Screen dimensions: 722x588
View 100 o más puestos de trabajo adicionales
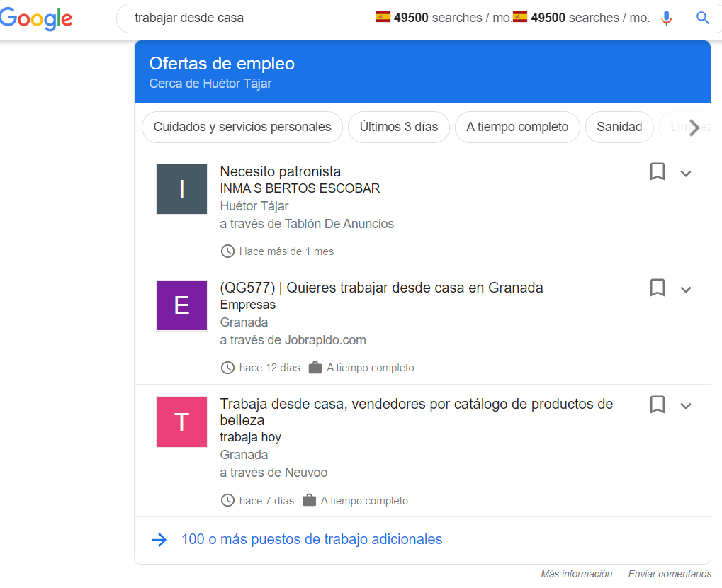[312, 539]
